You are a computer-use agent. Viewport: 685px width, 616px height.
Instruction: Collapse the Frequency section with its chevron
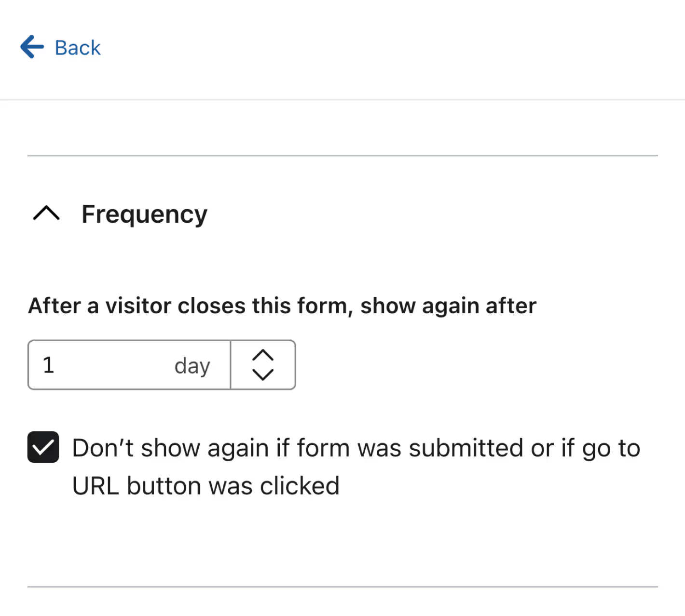(46, 213)
